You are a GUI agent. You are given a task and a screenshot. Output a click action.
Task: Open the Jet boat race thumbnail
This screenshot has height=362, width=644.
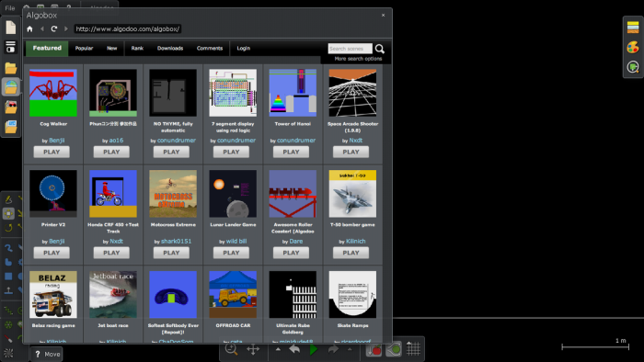pos(113,294)
